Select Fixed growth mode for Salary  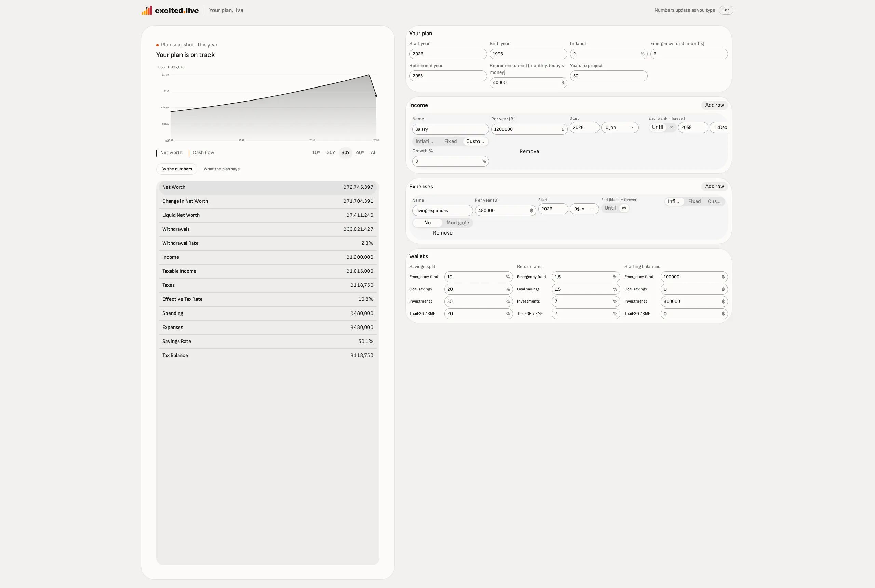pos(450,142)
